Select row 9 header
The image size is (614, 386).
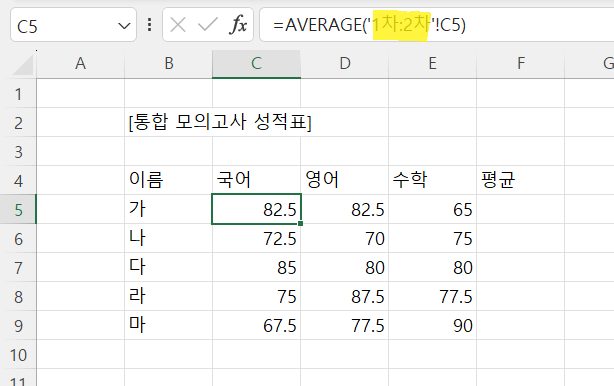[18, 325]
